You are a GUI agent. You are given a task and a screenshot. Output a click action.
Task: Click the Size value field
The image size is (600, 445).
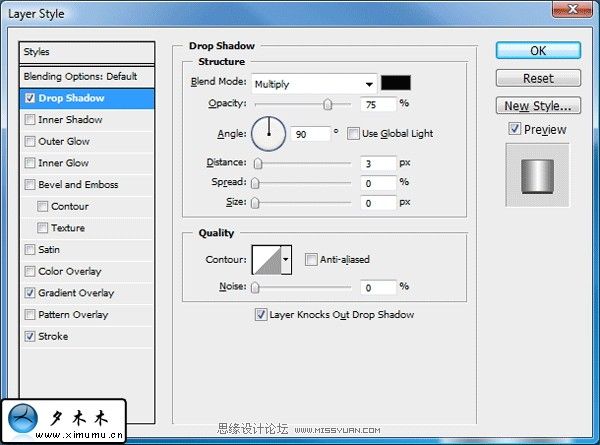pyautogui.click(x=378, y=203)
